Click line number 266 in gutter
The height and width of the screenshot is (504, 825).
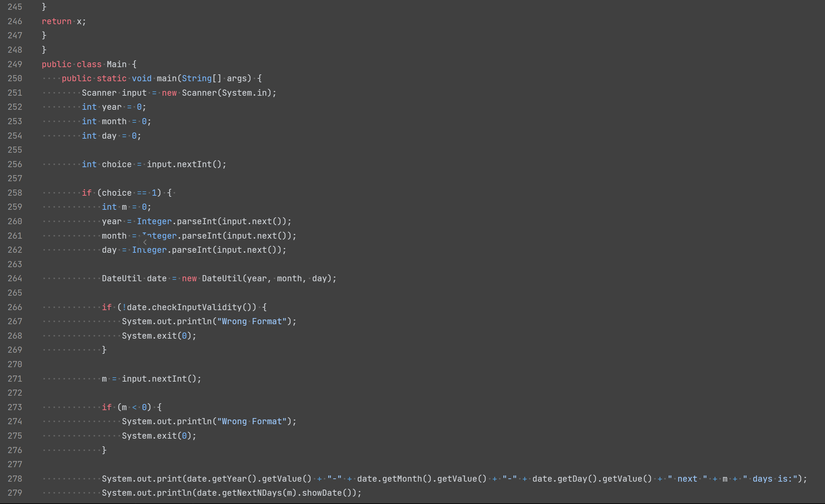[15, 307]
